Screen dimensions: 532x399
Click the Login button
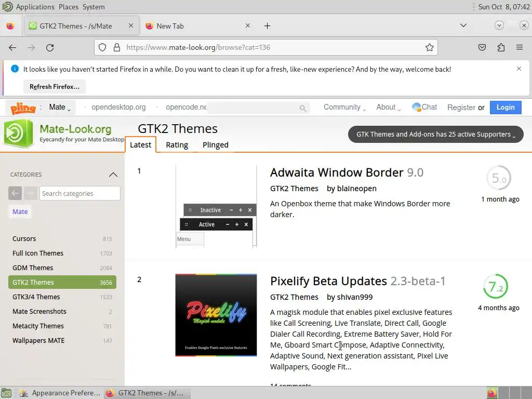506,107
